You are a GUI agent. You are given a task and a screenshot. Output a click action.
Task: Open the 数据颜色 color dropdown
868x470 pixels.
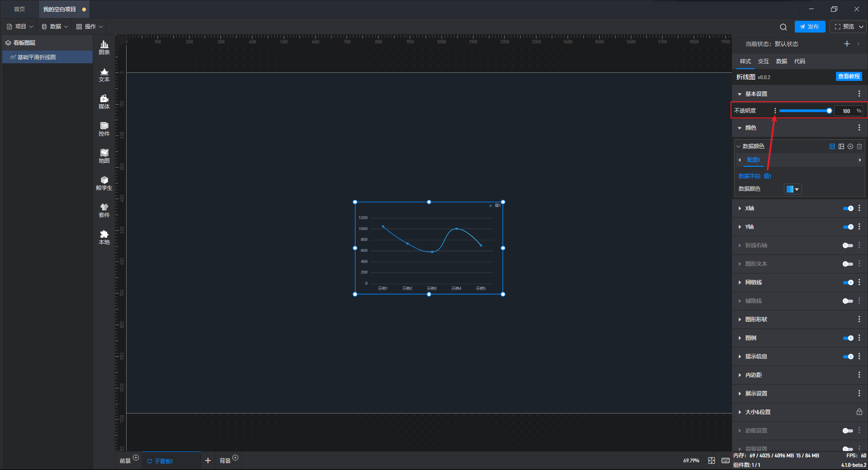[x=793, y=189]
